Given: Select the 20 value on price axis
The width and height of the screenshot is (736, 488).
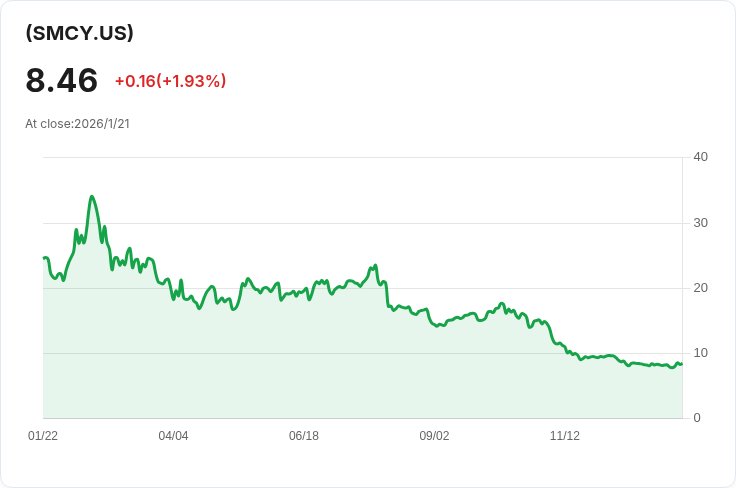Looking at the screenshot, I should tap(700, 288).
